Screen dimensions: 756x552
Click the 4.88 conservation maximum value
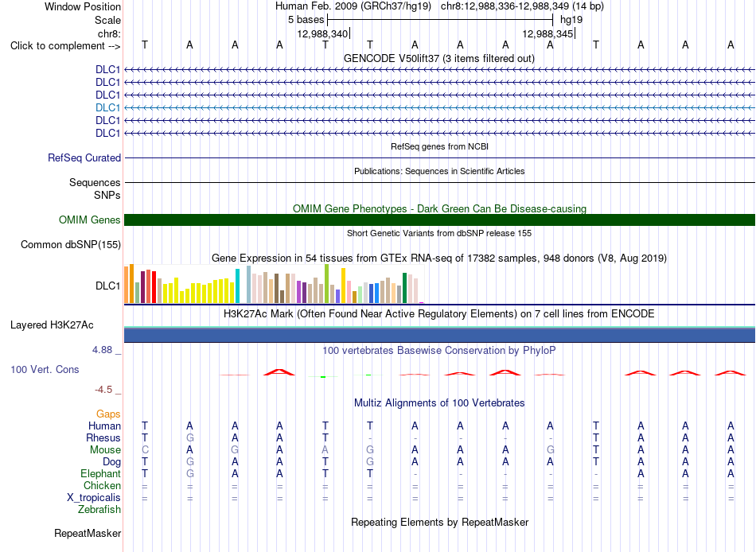(x=102, y=350)
